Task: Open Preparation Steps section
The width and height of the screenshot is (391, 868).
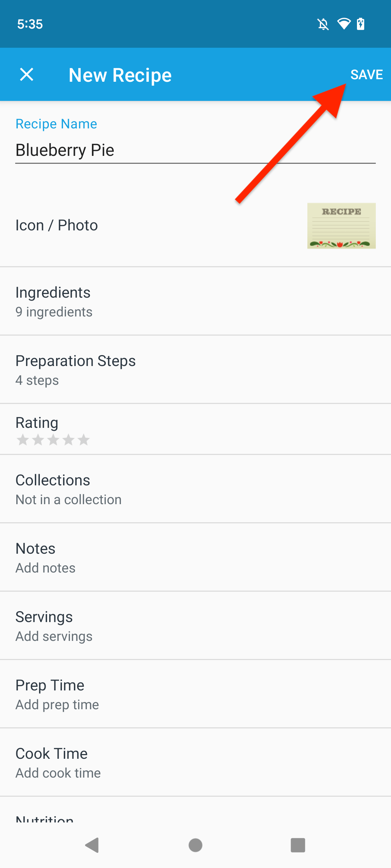Action: pyautogui.click(x=195, y=370)
